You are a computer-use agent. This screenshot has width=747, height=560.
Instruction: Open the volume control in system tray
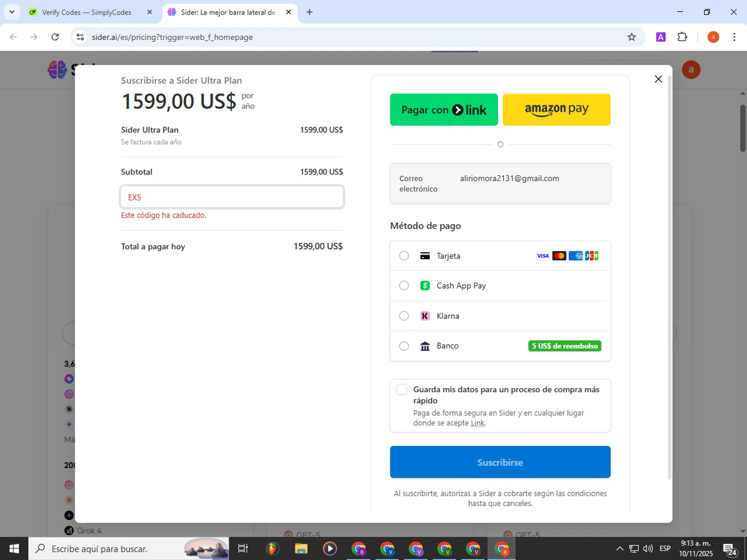[648, 549]
